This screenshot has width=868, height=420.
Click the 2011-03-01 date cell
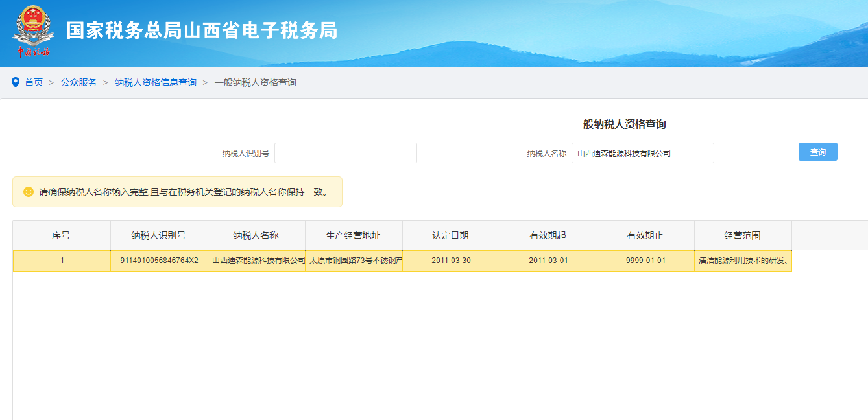tap(548, 261)
